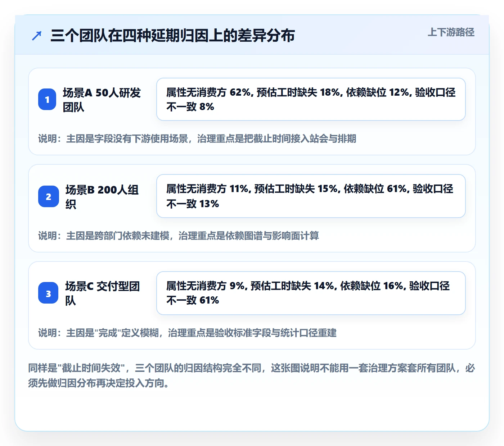Image resolution: width=504 pixels, height=446 pixels.
Task: Click the 场景B data box starting 属性无消费方 11%
Action: [x=311, y=196]
